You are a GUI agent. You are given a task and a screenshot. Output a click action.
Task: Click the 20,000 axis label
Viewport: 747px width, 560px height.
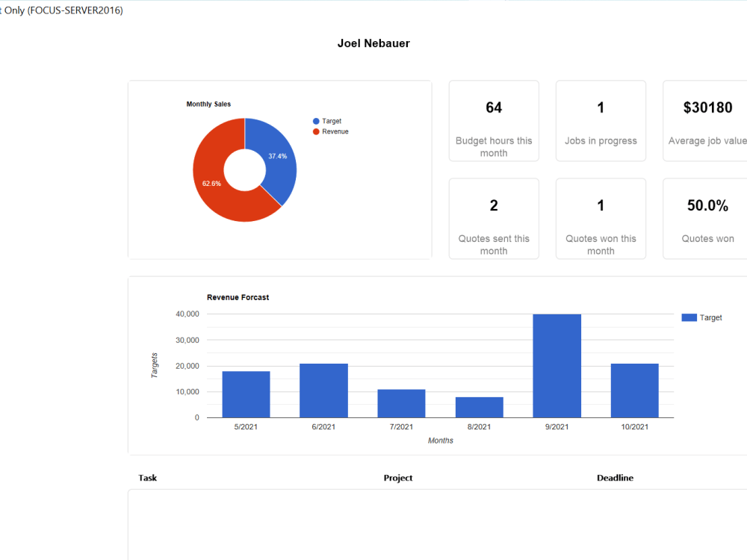[x=187, y=366]
